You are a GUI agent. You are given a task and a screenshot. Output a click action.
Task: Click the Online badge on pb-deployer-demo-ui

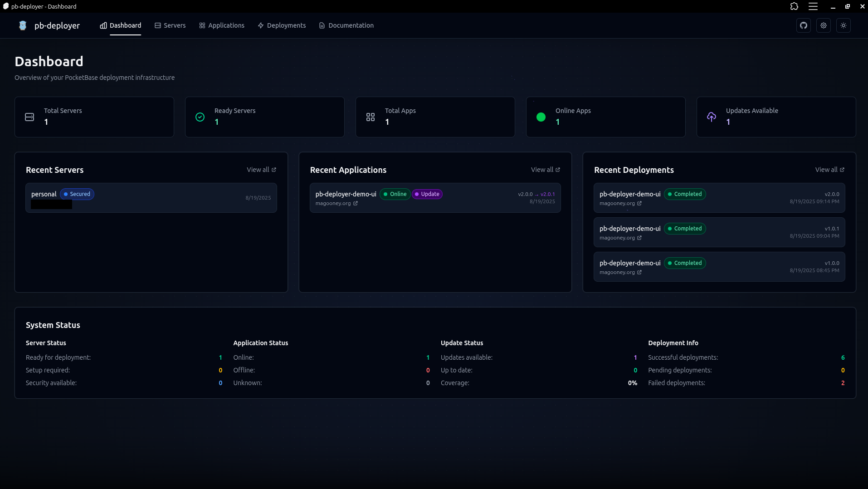(x=395, y=194)
